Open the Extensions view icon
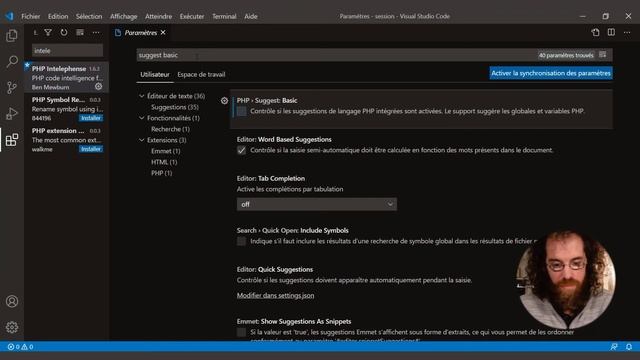Viewport: 640px width, 360px height. click(x=12, y=140)
